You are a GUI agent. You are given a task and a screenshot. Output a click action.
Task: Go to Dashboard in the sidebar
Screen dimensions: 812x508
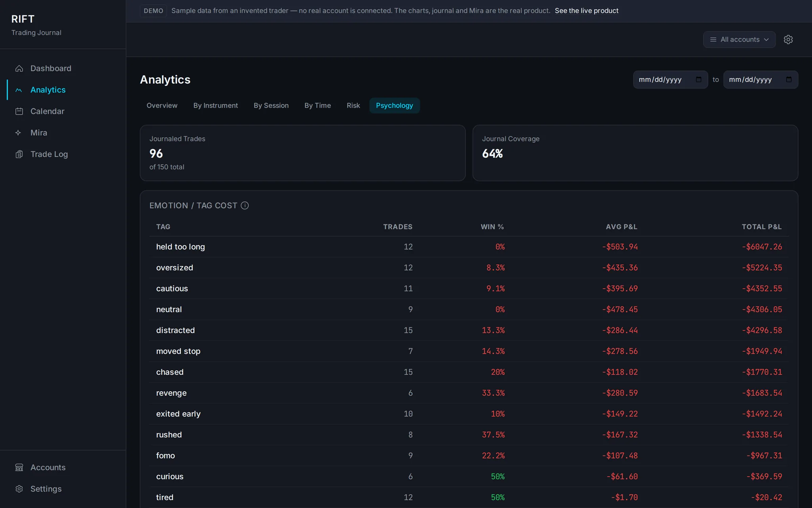63,69
